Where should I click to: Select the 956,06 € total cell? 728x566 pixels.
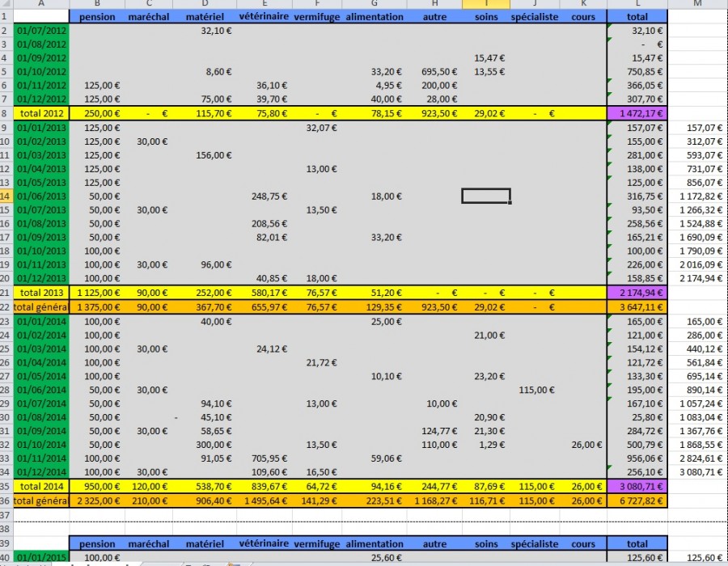637,458
